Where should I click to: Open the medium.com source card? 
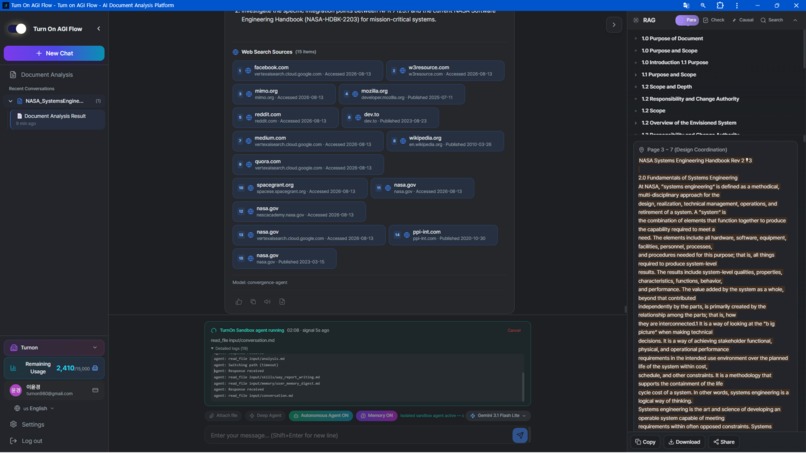pos(308,141)
